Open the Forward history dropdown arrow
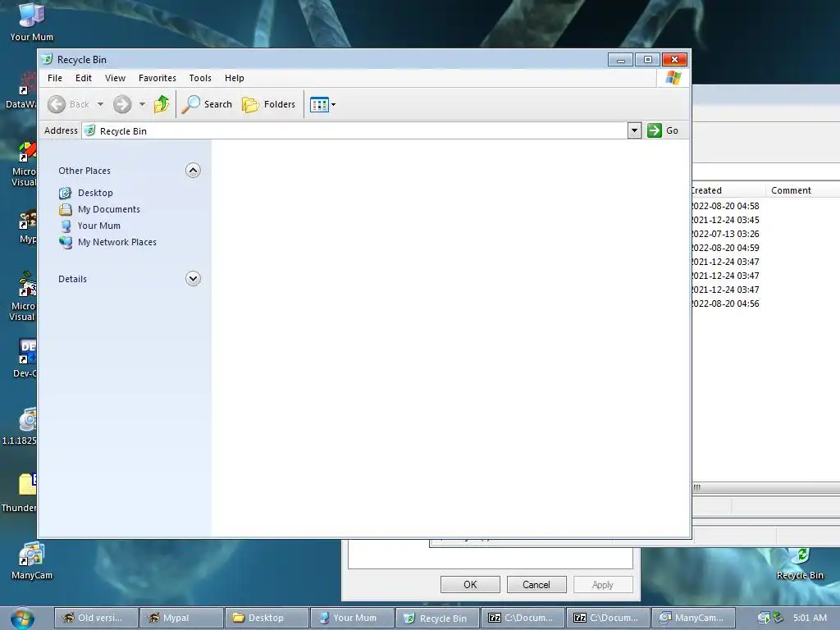The height and width of the screenshot is (630, 840). 142,104
